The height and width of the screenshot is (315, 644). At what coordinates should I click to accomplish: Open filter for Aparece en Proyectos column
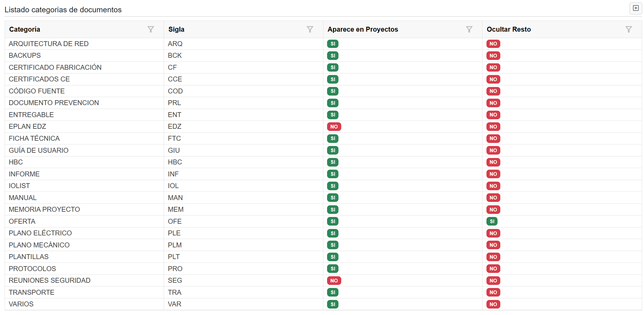pyautogui.click(x=469, y=30)
